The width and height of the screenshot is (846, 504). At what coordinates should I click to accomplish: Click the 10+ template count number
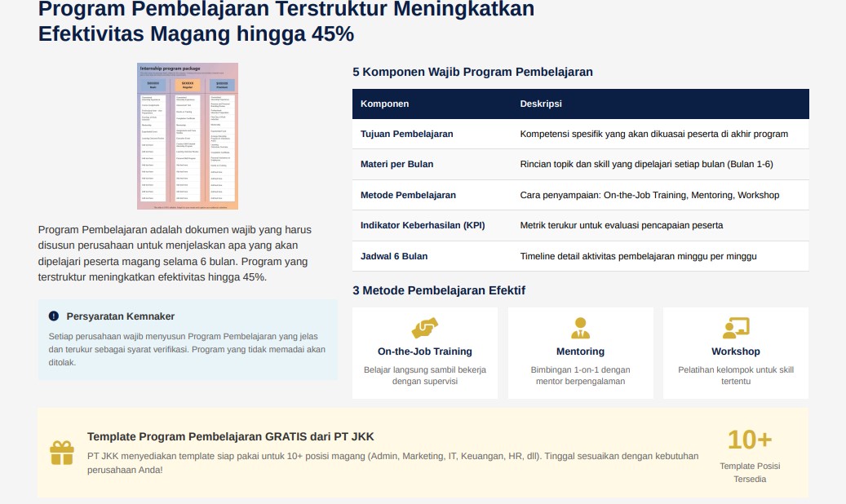(x=749, y=440)
